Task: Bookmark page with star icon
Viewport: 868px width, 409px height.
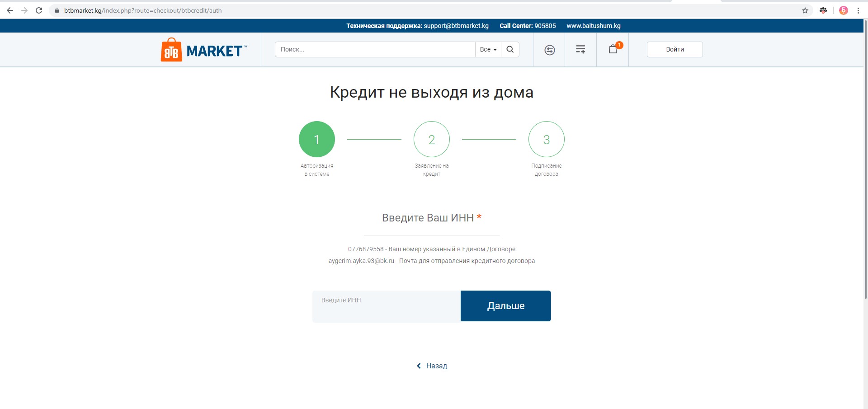Action: click(x=805, y=10)
